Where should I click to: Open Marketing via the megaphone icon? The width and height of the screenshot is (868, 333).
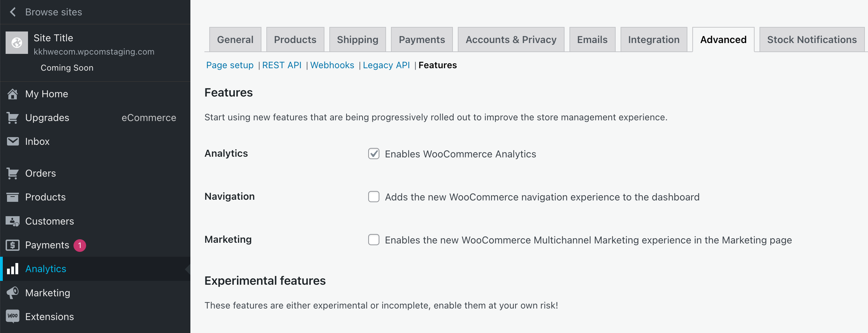point(13,293)
